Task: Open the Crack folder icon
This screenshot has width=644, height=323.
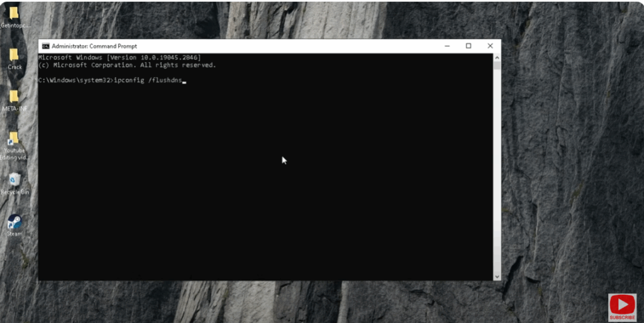Action: coord(14,58)
